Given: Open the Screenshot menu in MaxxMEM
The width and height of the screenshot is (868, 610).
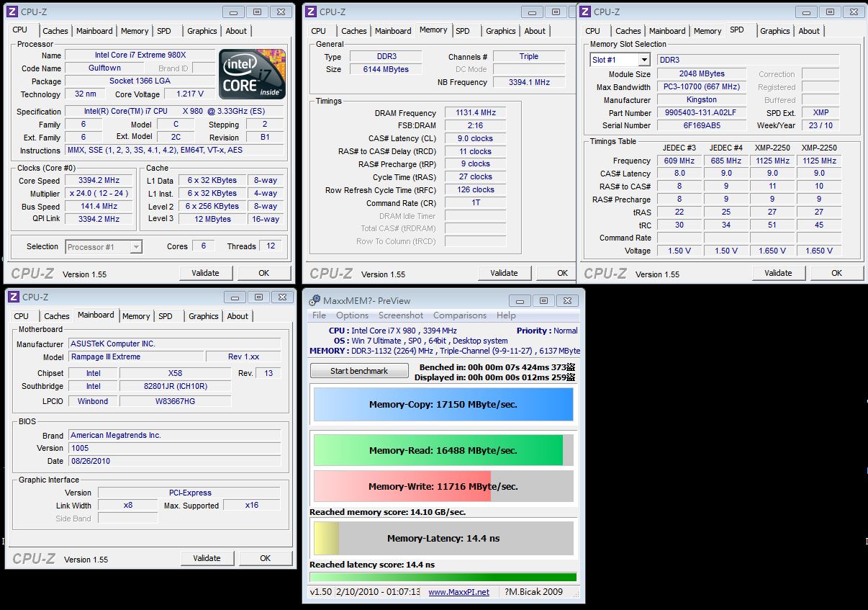Looking at the screenshot, I should click(401, 315).
